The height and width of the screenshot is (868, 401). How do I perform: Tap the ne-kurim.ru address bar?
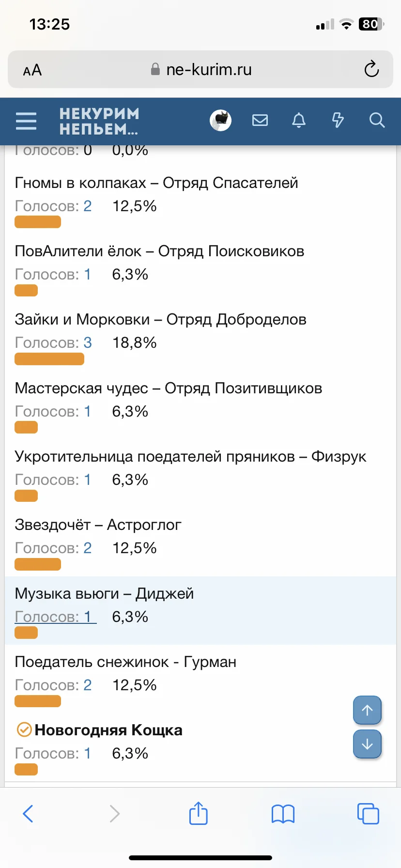[208, 70]
